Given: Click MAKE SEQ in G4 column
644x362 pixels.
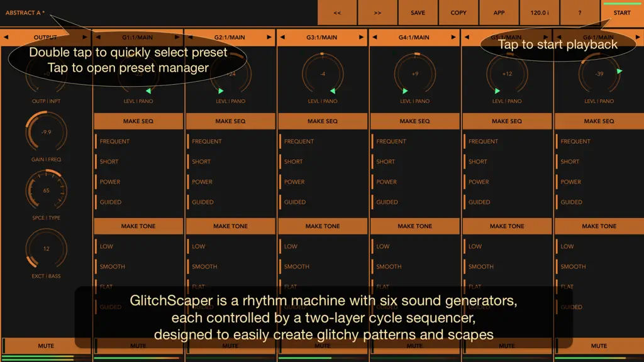Looking at the screenshot, I should (x=415, y=121).
